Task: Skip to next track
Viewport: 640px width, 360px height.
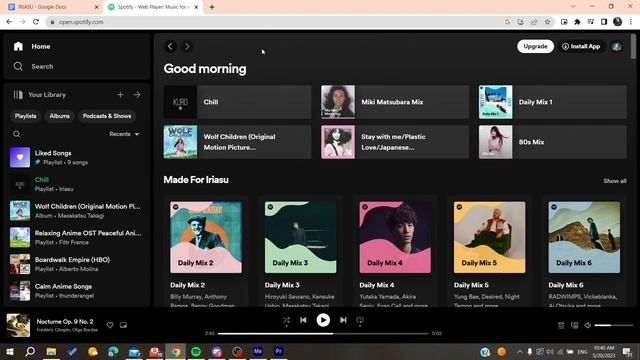Action: point(343,320)
